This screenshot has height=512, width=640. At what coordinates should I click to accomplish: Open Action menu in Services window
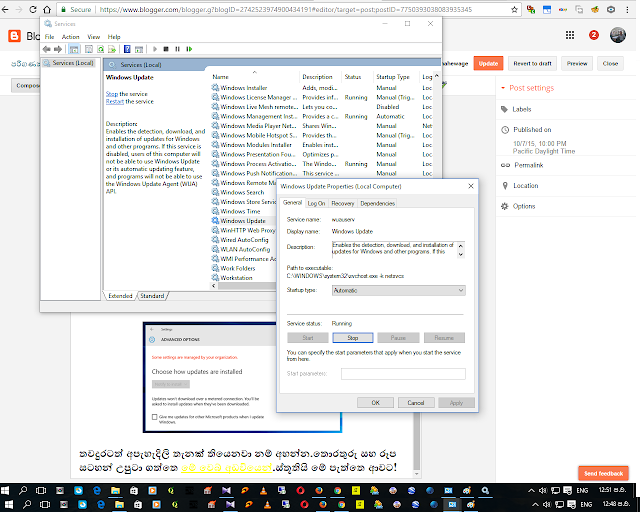coord(71,37)
